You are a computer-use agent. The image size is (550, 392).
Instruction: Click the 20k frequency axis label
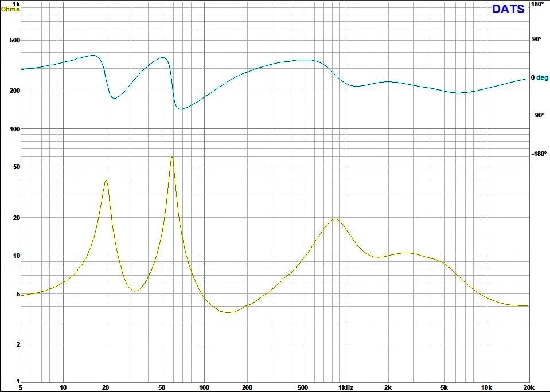coord(528,387)
